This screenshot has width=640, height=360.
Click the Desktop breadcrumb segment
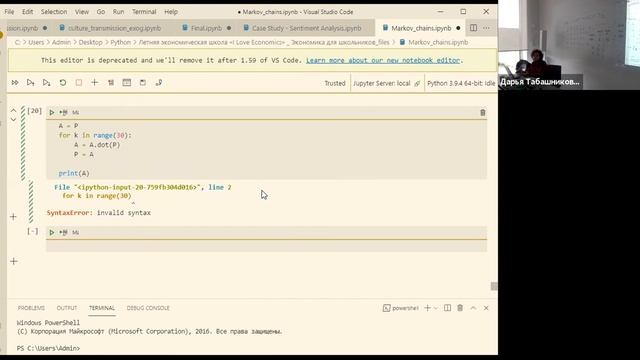pyautogui.click(x=90, y=42)
